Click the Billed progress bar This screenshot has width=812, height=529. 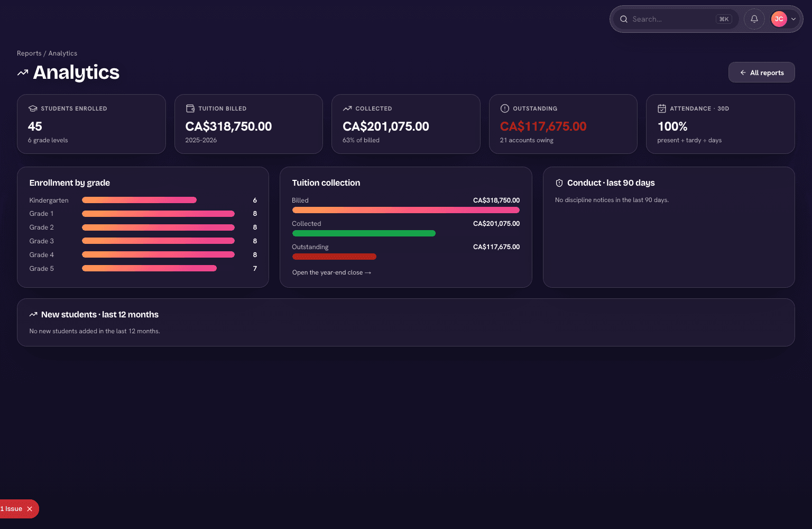[x=406, y=210]
